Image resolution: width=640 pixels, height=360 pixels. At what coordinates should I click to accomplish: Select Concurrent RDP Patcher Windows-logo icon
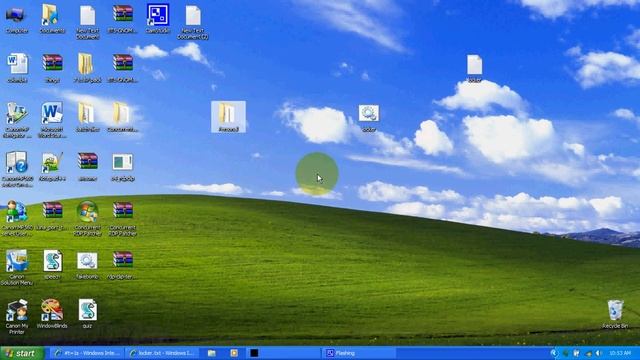pyautogui.click(x=87, y=218)
